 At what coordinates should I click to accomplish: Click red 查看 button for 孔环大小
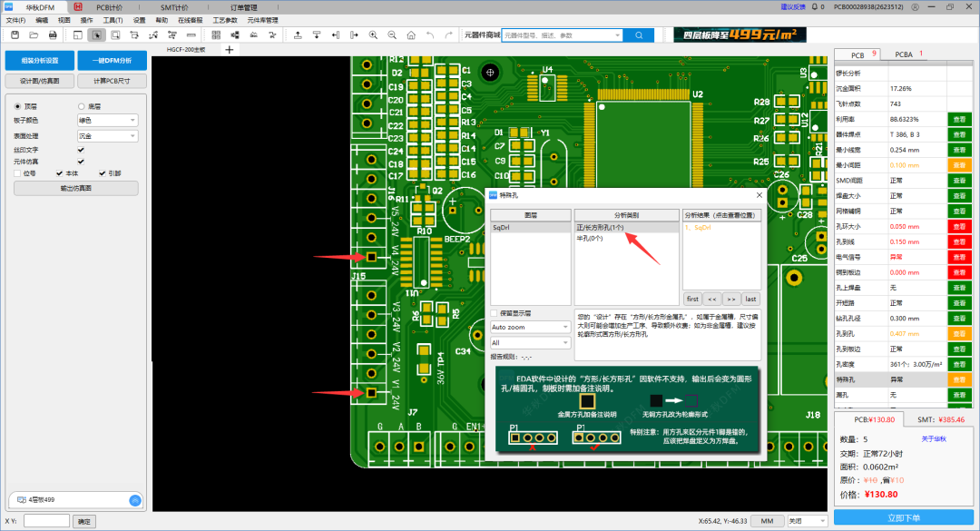pyautogui.click(x=959, y=226)
